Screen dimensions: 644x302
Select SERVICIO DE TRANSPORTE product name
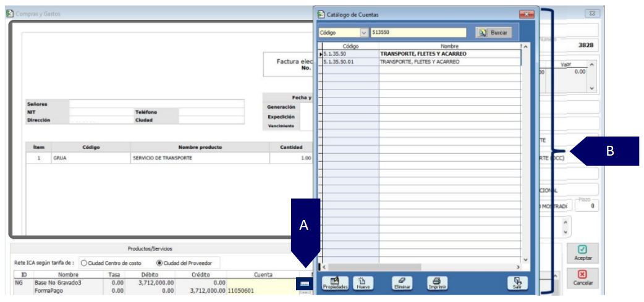pos(163,158)
